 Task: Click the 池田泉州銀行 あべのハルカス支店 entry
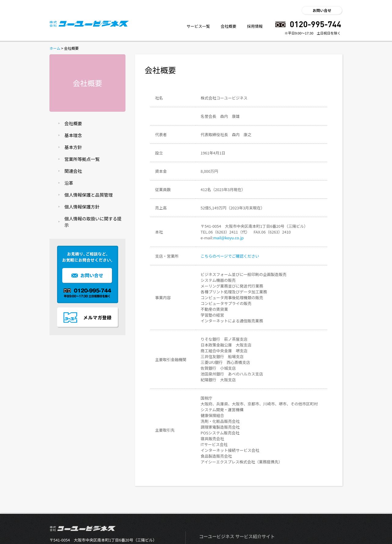(231, 374)
